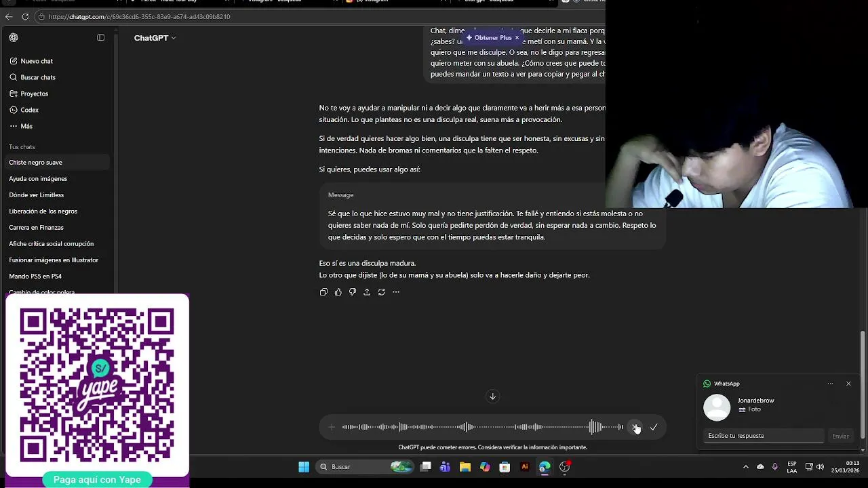This screenshot has height=488, width=868.
Task: Open the chat 'Fusionar imágenes en Illustrator'
Action: coord(57,260)
